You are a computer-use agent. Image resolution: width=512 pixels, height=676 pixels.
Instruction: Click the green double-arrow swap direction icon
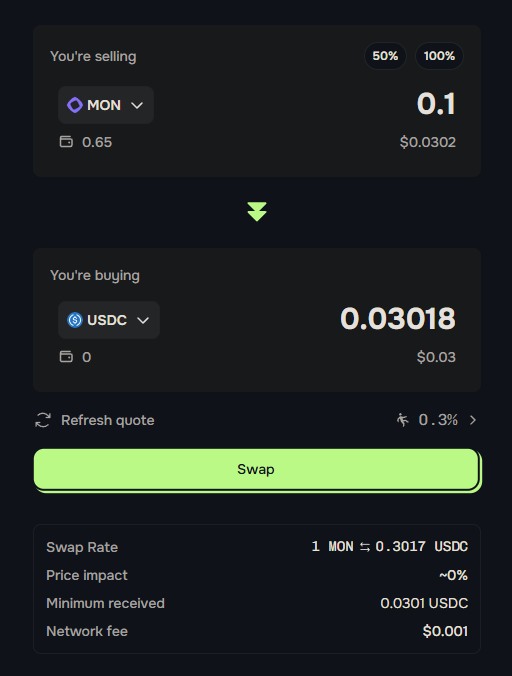tap(257, 212)
